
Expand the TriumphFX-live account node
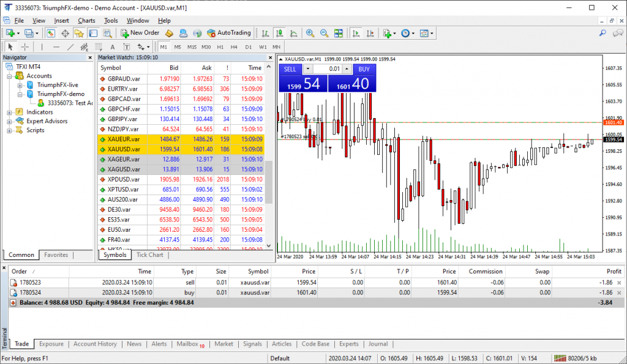(x=20, y=85)
